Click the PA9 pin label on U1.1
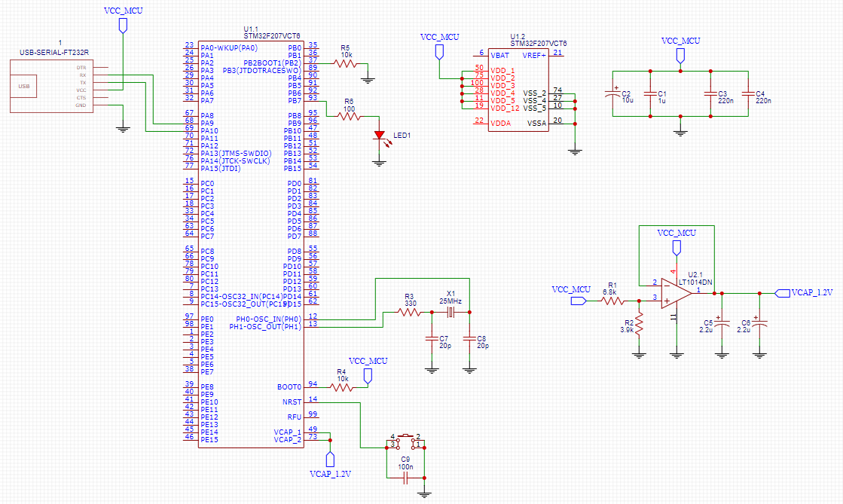843x504 pixels. click(207, 124)
